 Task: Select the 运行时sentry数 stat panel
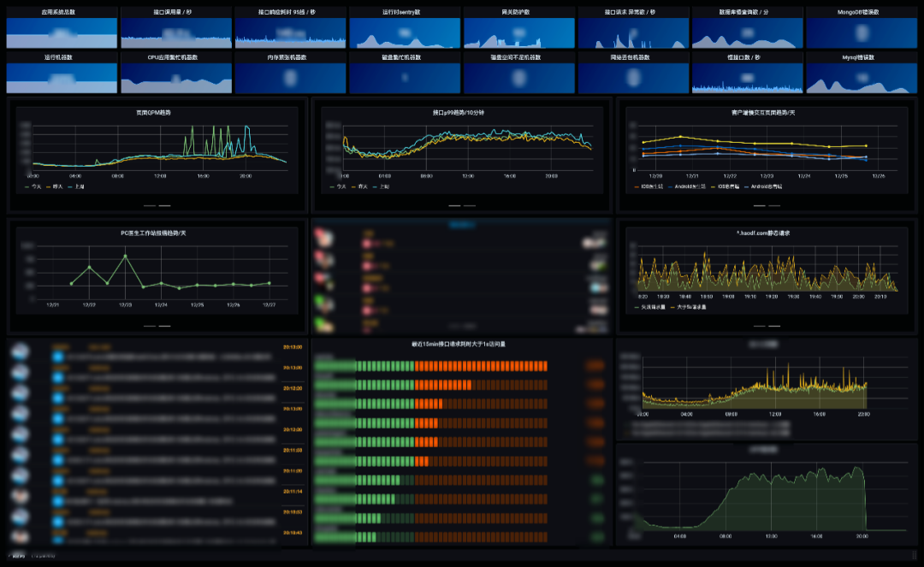[x=404, y=27]
